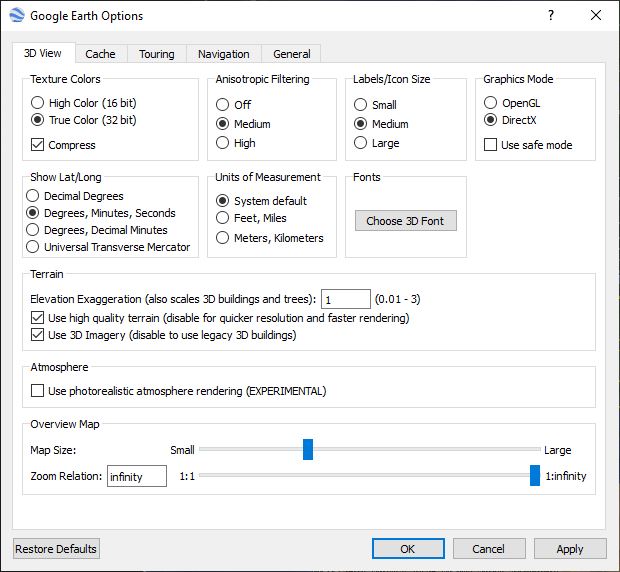This screenshot has width=620, height=572.
Task: Click the Zoom Relation slider handle
Action: [535, 476]
